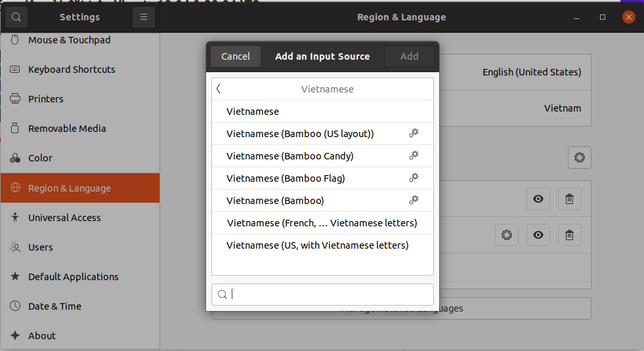Preview first input source layout with eye icon

pyautogui.click(x=538, y=199)
